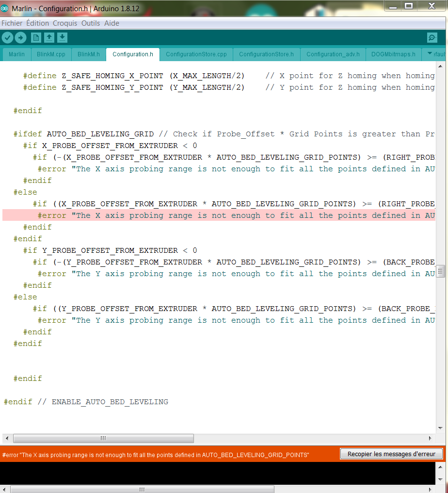448x493 pixels.
Task: Click editor horizontal scrollbar left arrow
Action: coord(7,438)
